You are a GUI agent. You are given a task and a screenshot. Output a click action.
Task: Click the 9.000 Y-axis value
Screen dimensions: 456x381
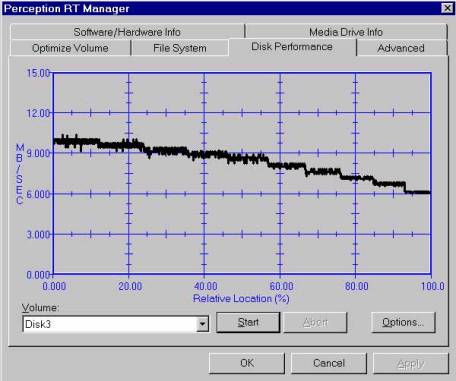click(38, 153)
